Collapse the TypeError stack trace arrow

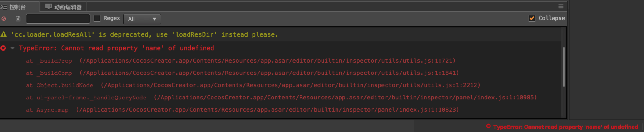(x=12, y=48)
